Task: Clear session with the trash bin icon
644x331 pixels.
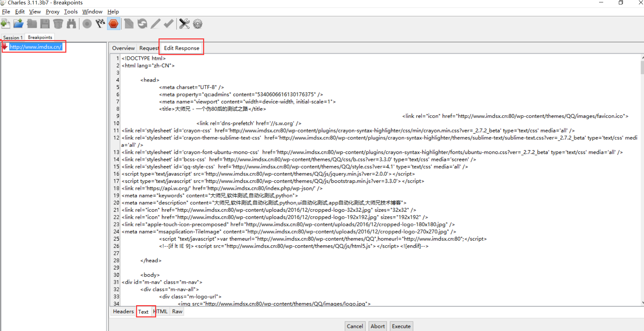Action: click(58, 24)
